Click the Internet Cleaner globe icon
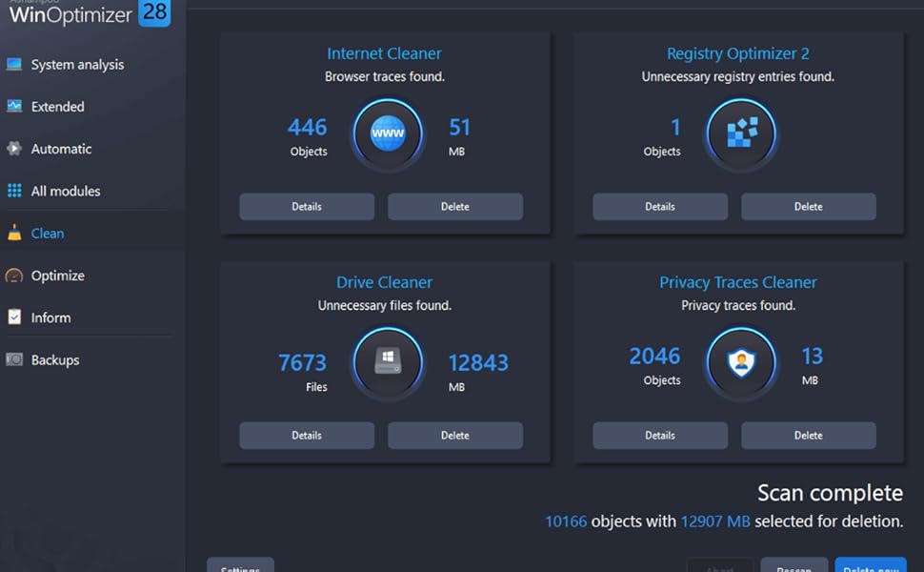The height and width of the screenshot is (572, 924). tap(387, 133)
